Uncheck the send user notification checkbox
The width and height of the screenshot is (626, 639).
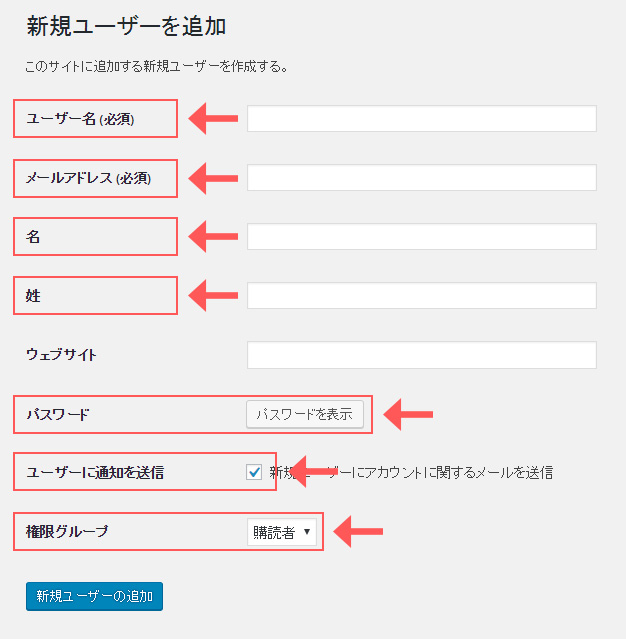pyautogui.click(x=254, y=472)
